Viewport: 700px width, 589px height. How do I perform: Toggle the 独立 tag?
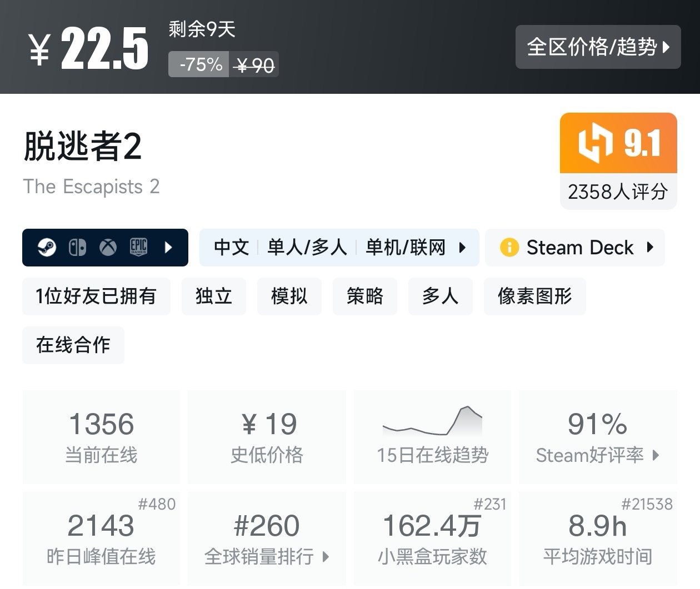[213, 296]
